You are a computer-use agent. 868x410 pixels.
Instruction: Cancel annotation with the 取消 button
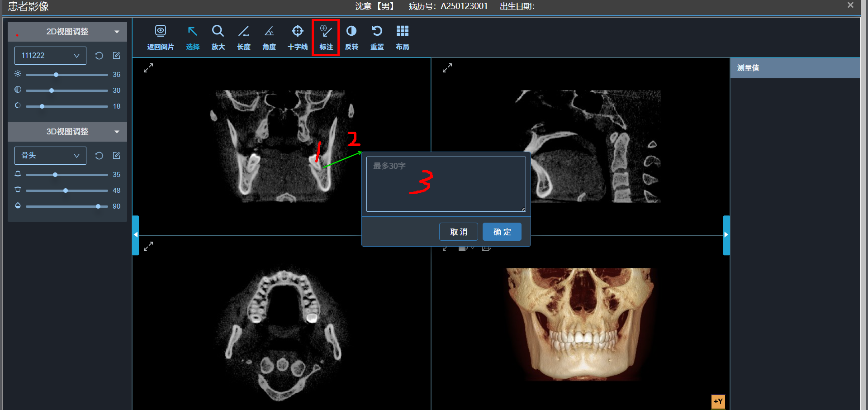(458, 231)
